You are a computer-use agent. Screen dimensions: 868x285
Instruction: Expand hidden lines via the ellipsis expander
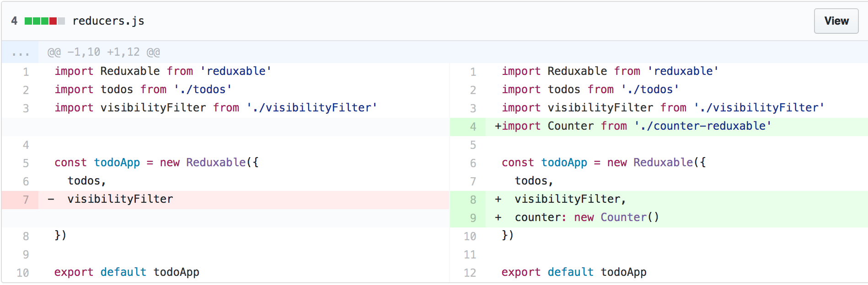click(20, 53)
